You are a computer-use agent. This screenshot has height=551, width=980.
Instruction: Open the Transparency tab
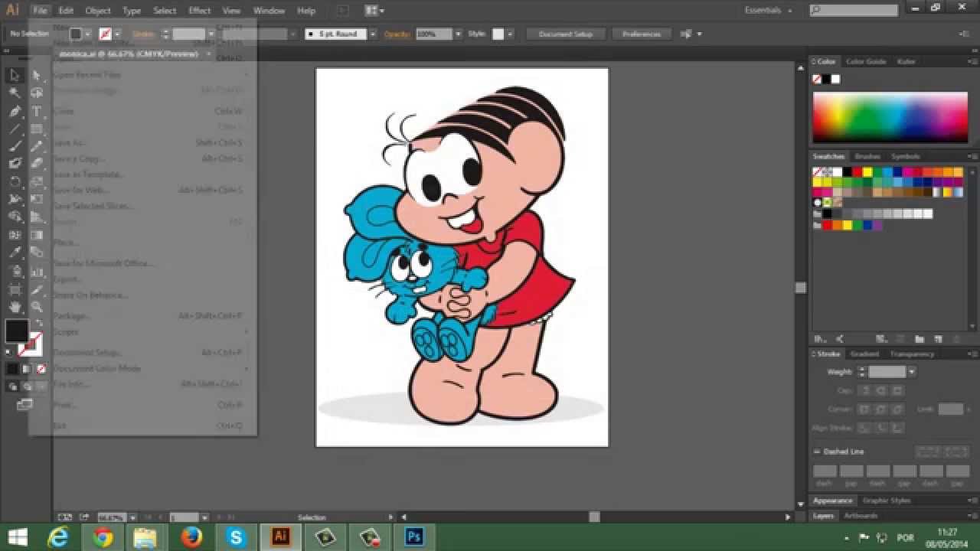[912, 354]
